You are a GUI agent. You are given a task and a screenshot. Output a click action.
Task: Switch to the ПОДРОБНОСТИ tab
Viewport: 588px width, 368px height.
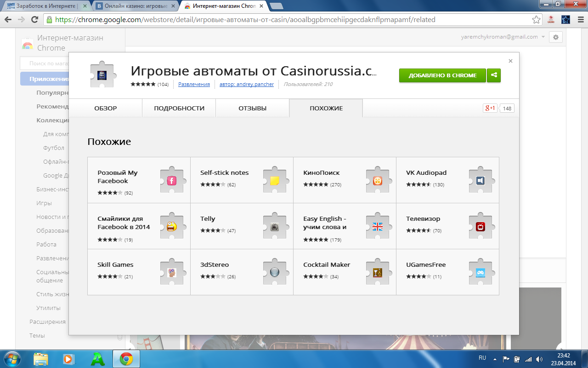[179, 108]
